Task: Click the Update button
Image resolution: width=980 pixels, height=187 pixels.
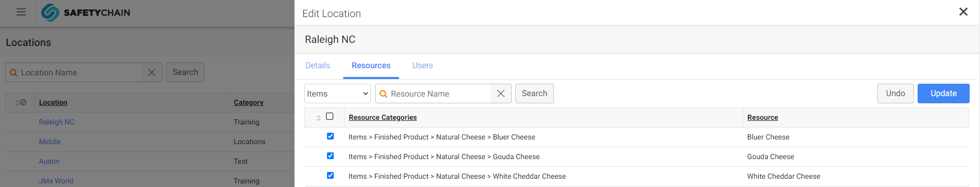Action: point(943,93)
